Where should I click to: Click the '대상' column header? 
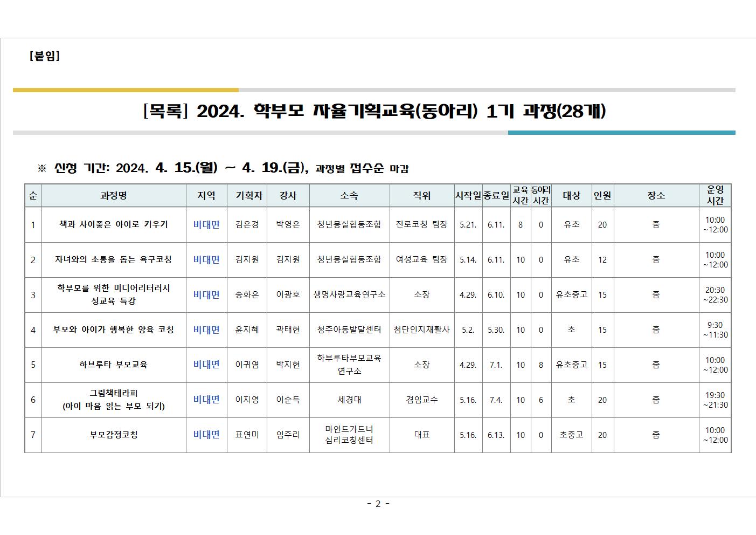click(x=572, y=195)
